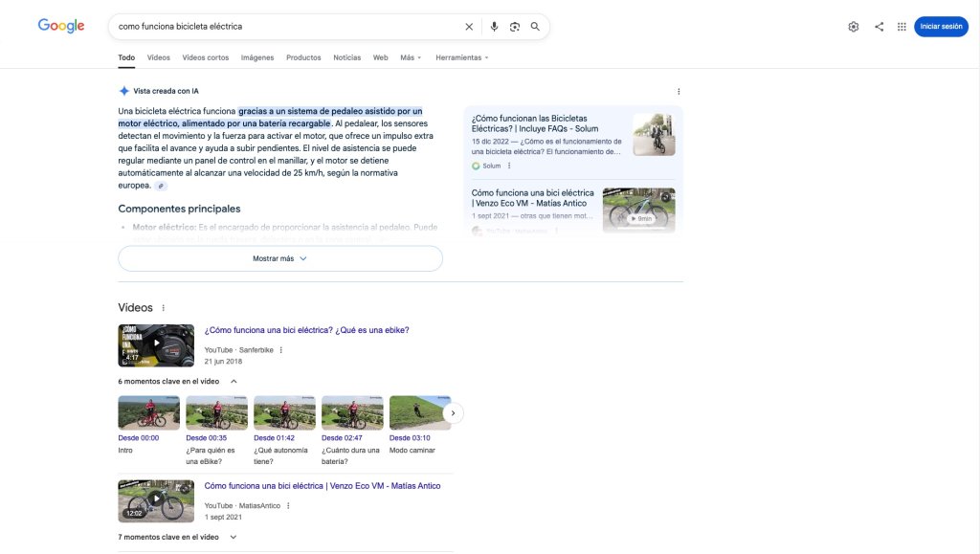
Task: Open AI overview three-dot options menu
Action: point(679,92)
